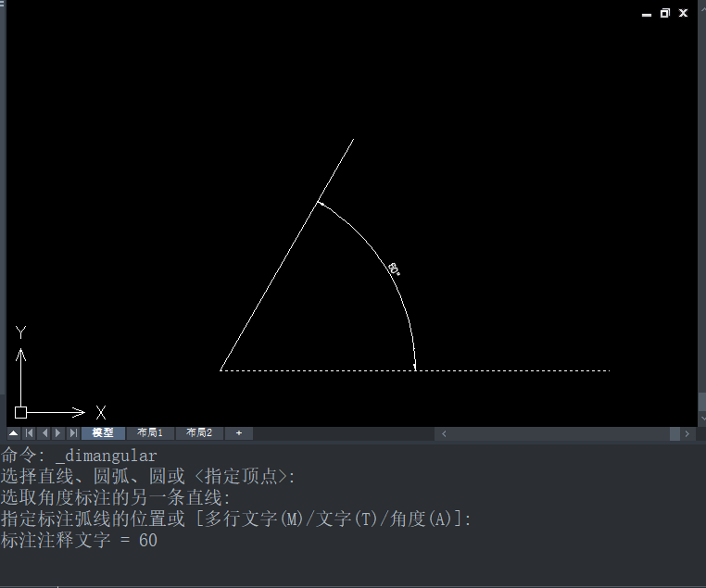Click the '选择直线、圆弧、圆或' prompt line
Viewport: 706px width, 588px height.
tap(148, 477)
